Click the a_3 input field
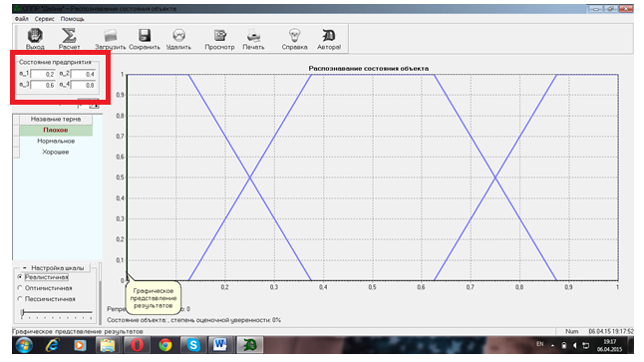The width and height of the screenshot is (644, 362). 43,85
